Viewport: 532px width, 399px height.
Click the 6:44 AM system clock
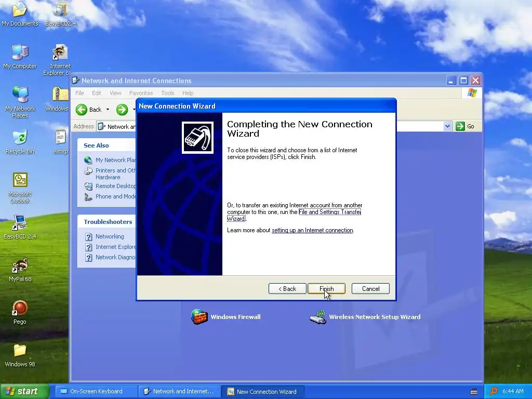513,391
